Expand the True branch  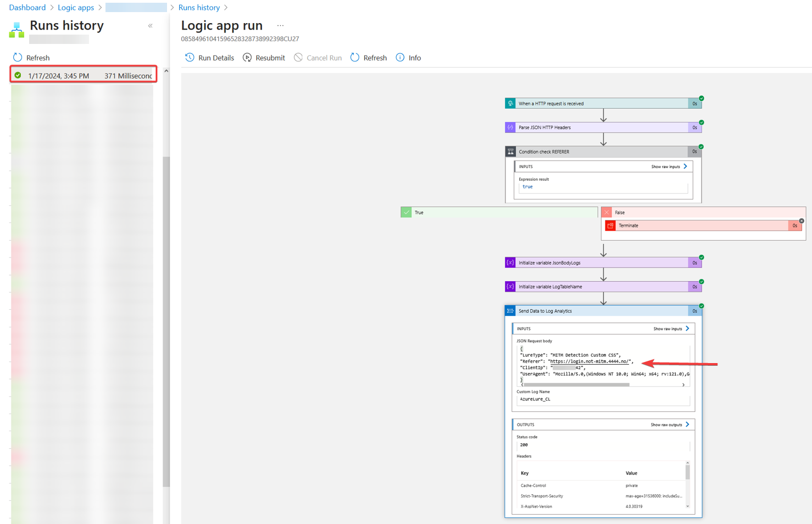[499, 212]
